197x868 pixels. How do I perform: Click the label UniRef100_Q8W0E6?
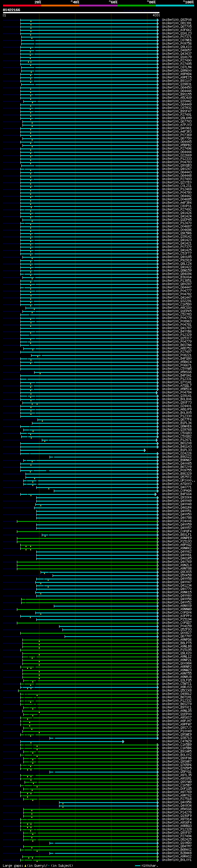(x=177, y=426)
